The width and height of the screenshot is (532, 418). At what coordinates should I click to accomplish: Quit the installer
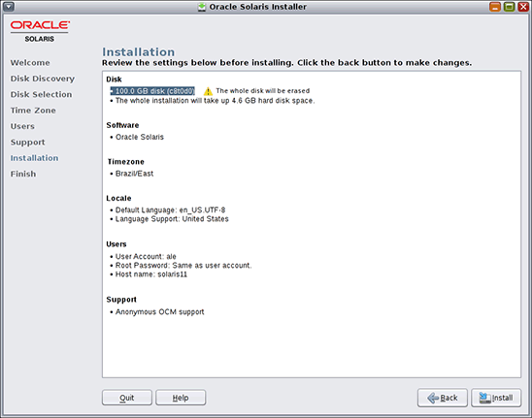pyautogui.click(x=127, y=398)
